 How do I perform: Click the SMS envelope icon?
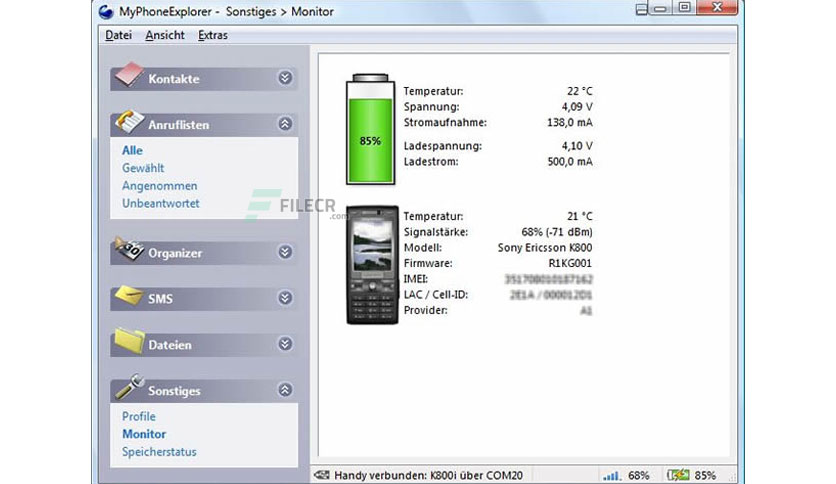coord(129,295)
